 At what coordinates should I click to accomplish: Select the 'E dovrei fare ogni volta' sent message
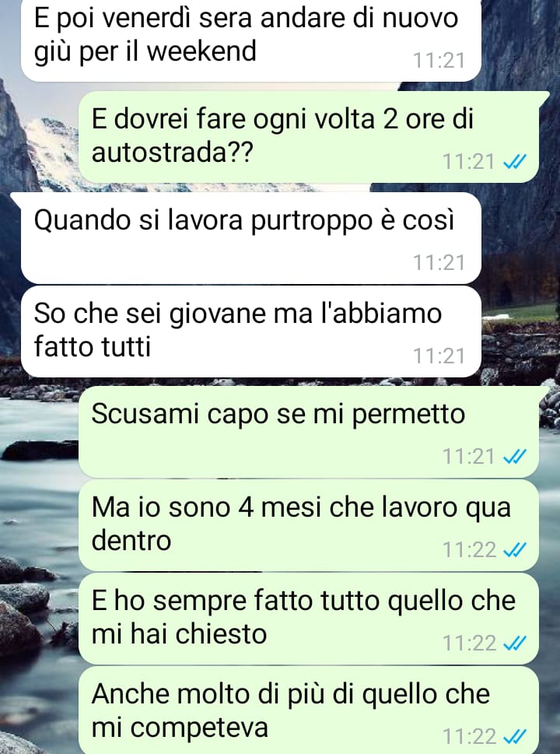tap(309, 137)
